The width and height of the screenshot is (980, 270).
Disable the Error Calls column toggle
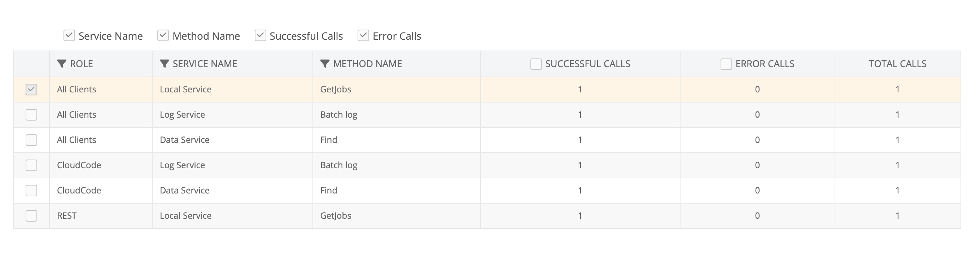(x=363, y=35)
